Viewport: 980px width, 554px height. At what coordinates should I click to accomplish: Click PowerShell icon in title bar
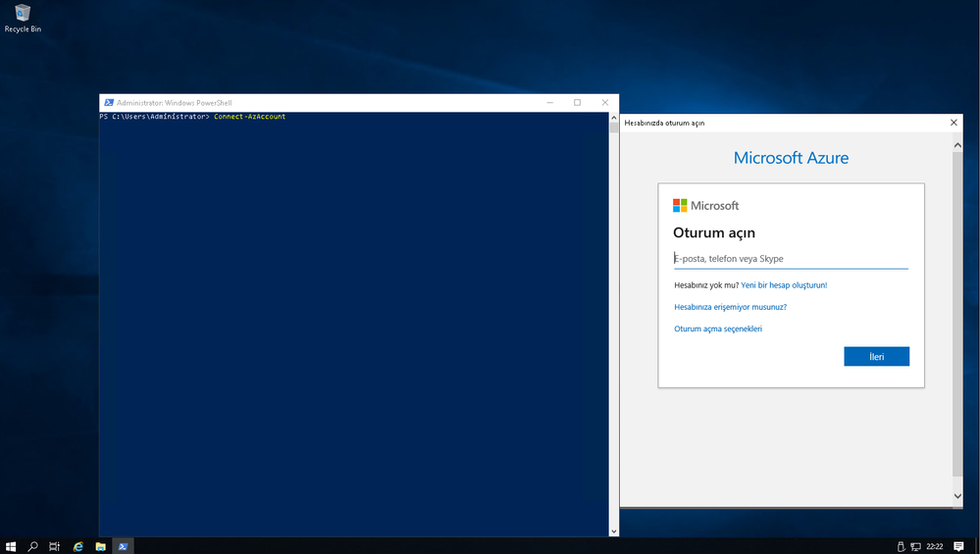(109, 102)
